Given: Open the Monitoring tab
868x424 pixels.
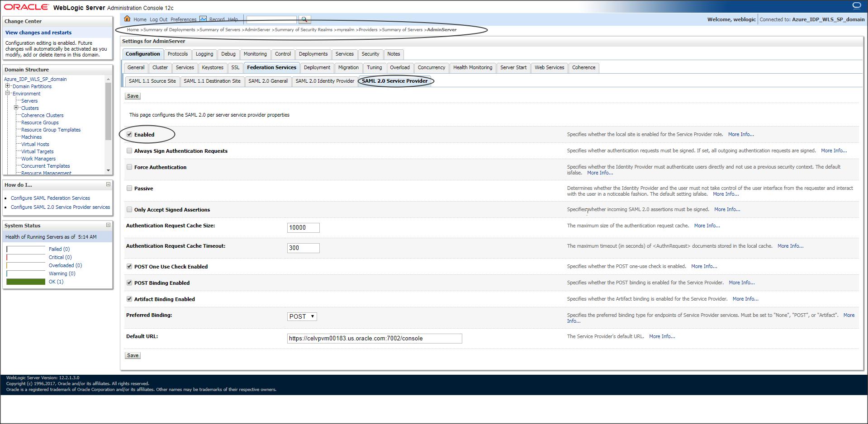Looking at the screenshot, I should click(x=255, y=54).
